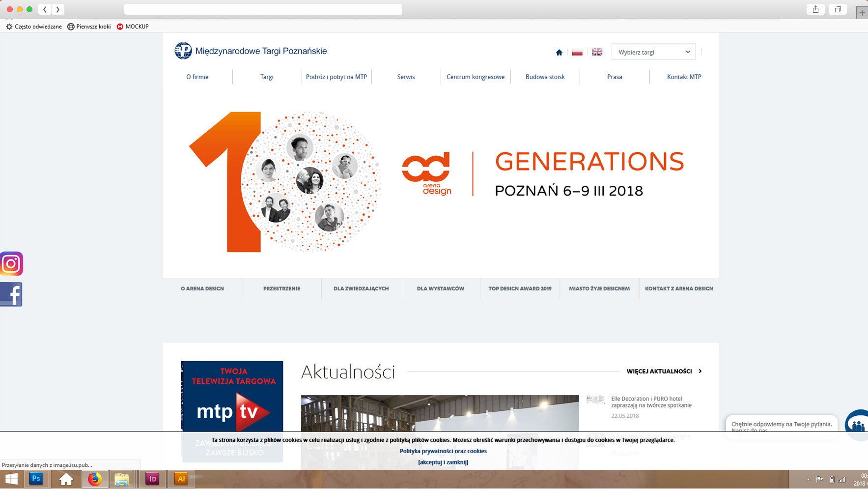
Task: Click the browser address bar
Action: (x=263, y=9)
